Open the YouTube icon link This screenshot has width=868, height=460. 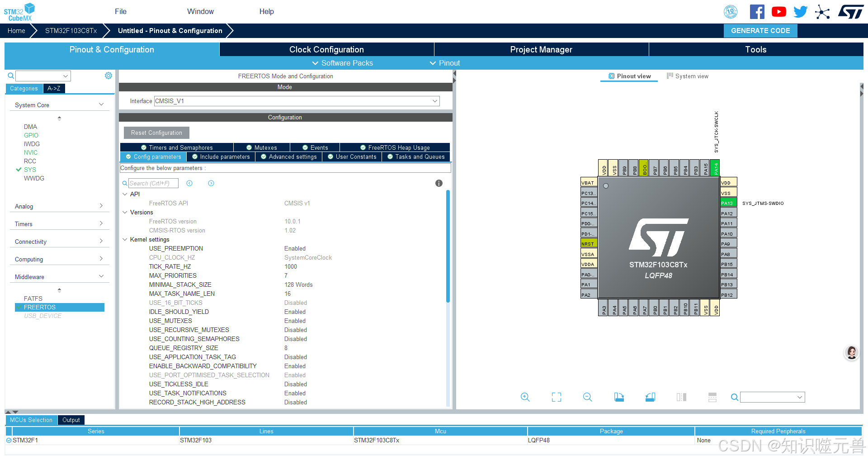coord(778,12)
